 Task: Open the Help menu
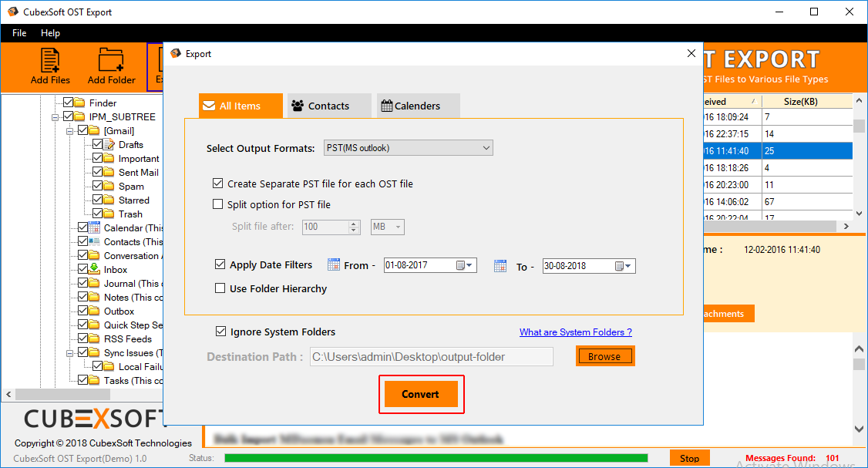50,32
